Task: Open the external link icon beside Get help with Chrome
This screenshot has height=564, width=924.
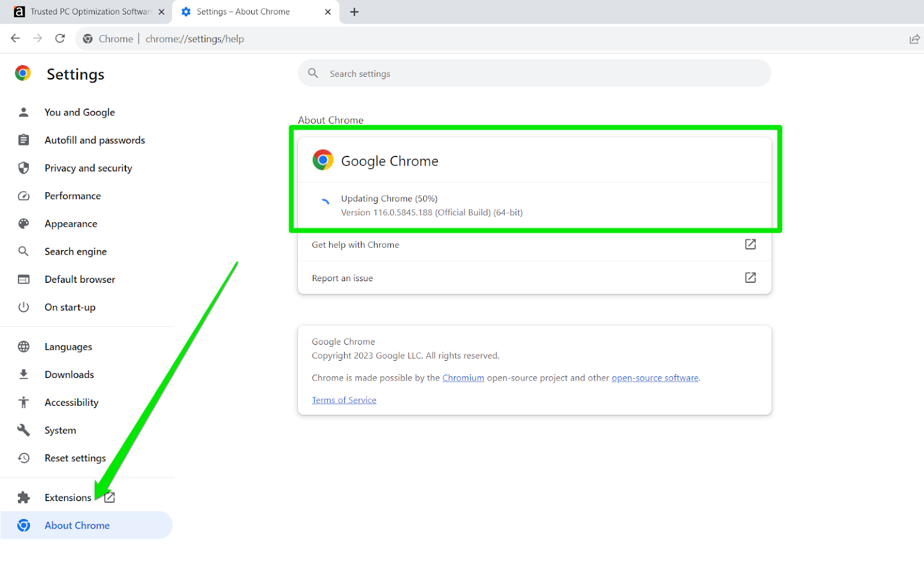Action: pos(750,244)
